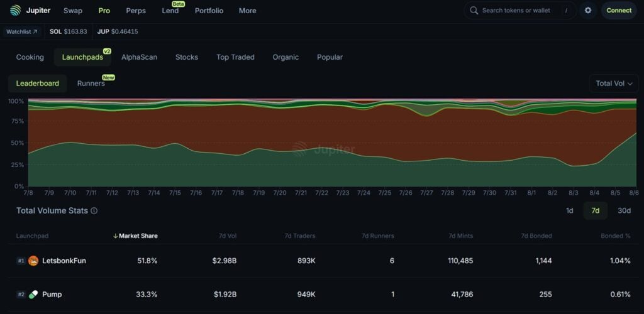Image resolution: width=644 pixels, height=314 pixels.
Task: Switch to the Cooking tab
Action: (30, 57)
